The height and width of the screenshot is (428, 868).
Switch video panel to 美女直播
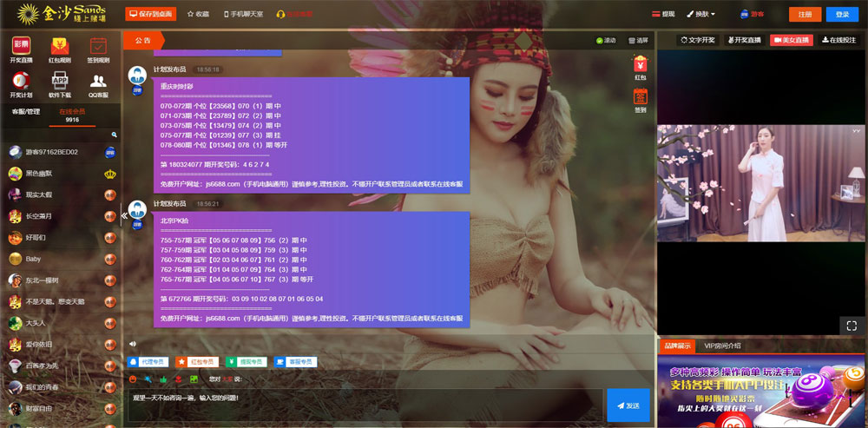[790, 40]
